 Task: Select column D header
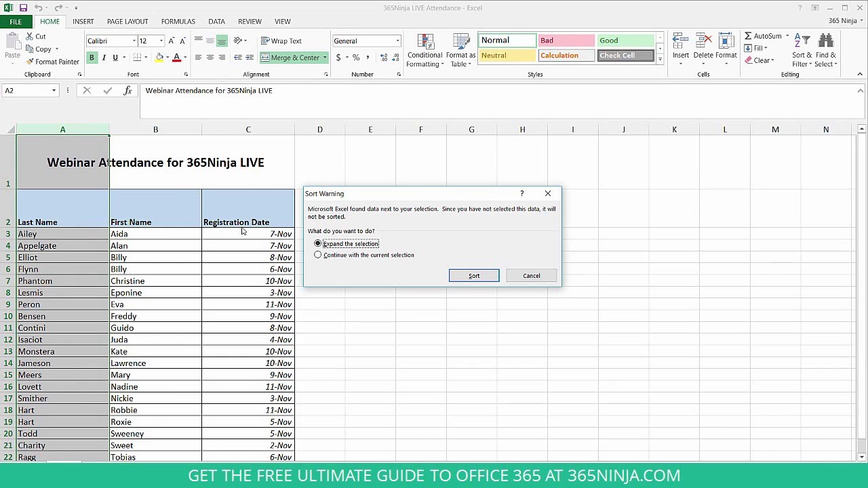(320, 129)
